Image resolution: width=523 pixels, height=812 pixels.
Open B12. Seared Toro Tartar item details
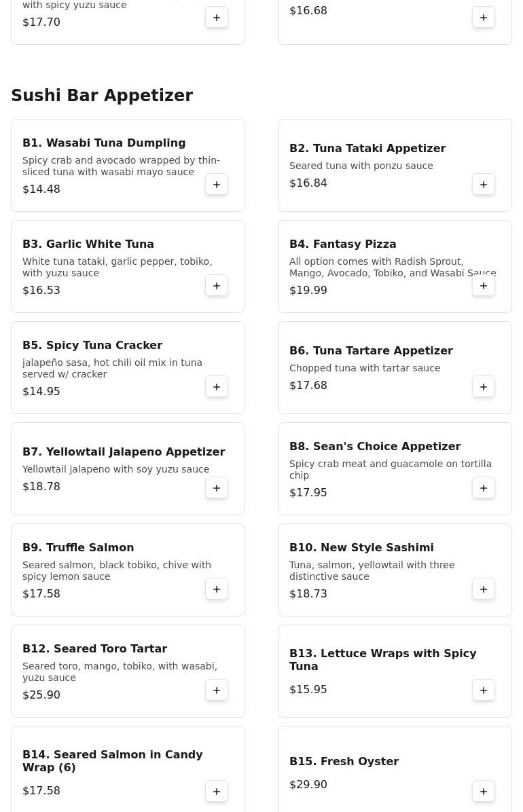[94, 648]
